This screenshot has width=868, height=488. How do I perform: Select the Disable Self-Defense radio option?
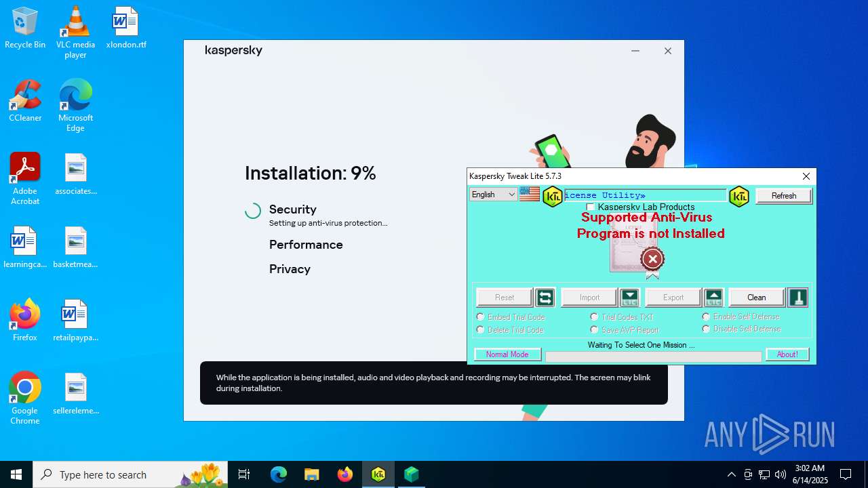pos(706,329)
